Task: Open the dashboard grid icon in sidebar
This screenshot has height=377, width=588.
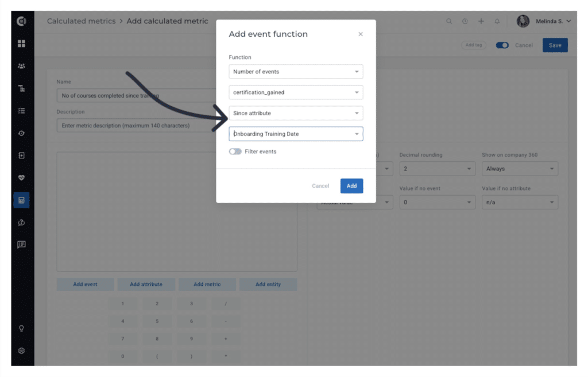Action: click(22, 44)
